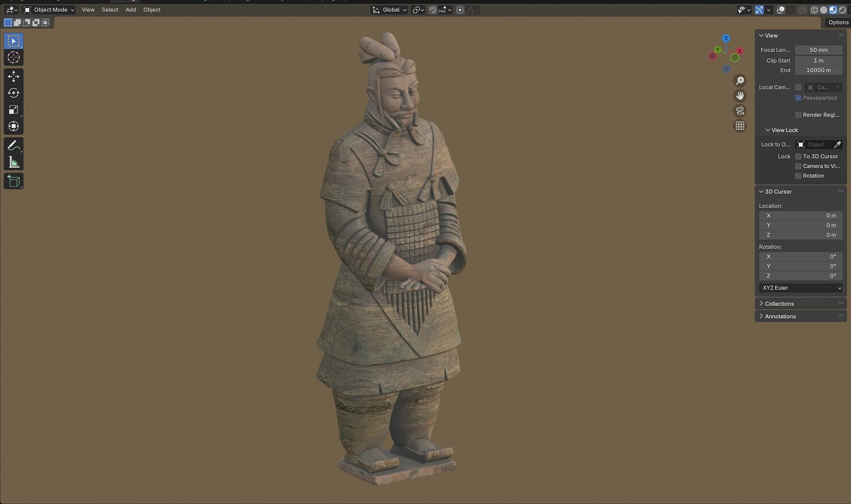Image resolution: width=851 pixels, height=504 pixels.
Task: Open the XYZ Euler rotation mode dropdown
Action: click(x=801, y=288)
